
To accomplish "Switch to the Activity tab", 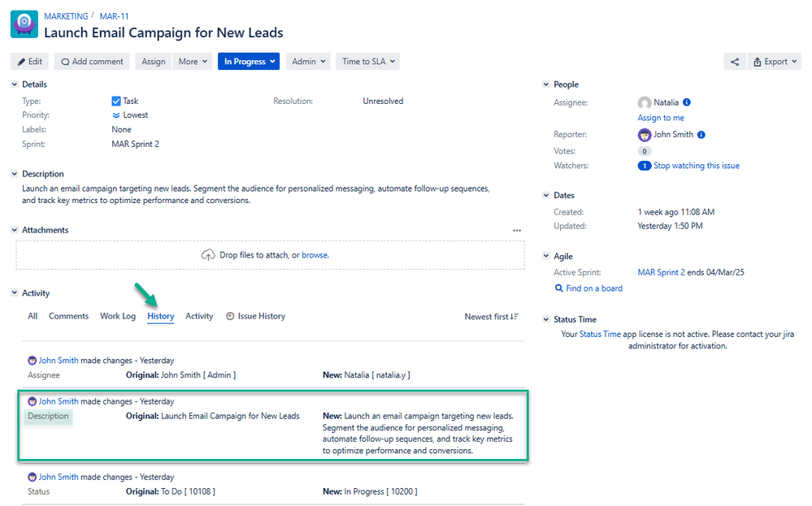I will pos(199,316).
